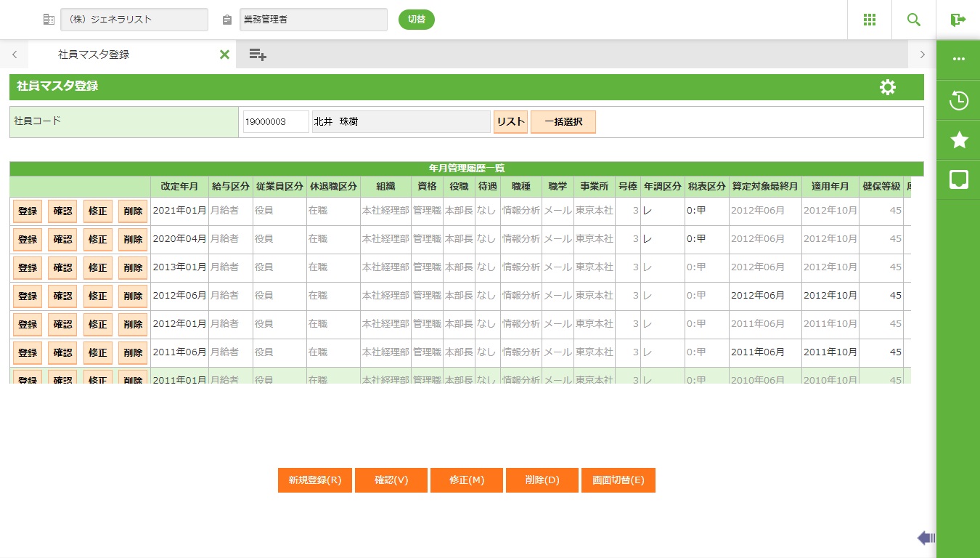Viewport: 980px width, 558px height.
Task: Open the history clock icon in sidebar
Action: tap(958, 100)
